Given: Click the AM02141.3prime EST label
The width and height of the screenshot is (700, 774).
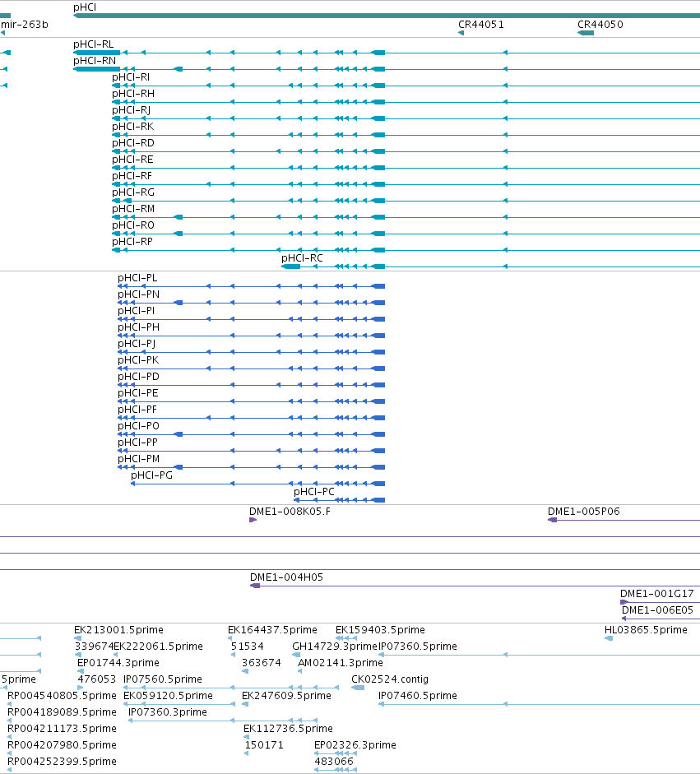Looking at the screenshot, I should [x=341, y=662].
